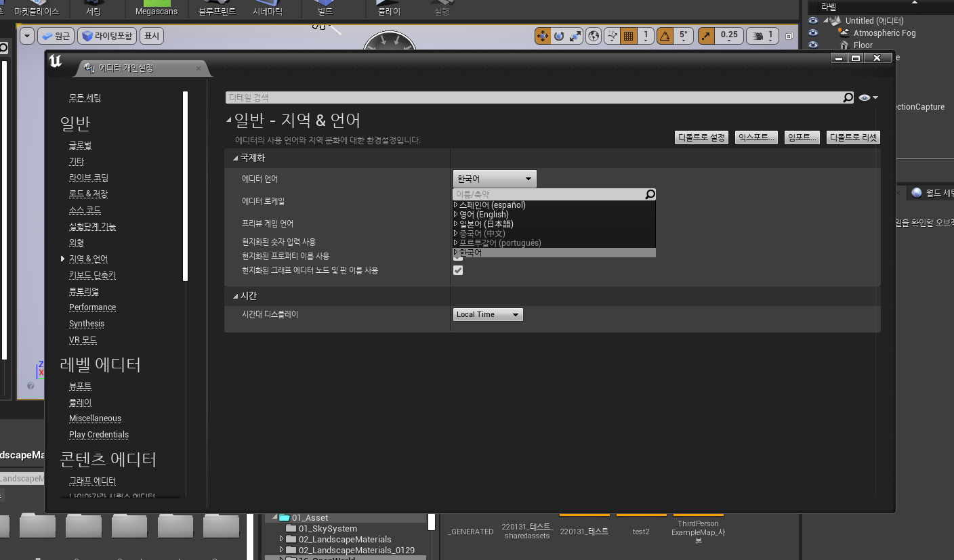This screenshot has width=954, height=560.
Task: Open scale snap value 0.25 menu
Action: [729, 36]
